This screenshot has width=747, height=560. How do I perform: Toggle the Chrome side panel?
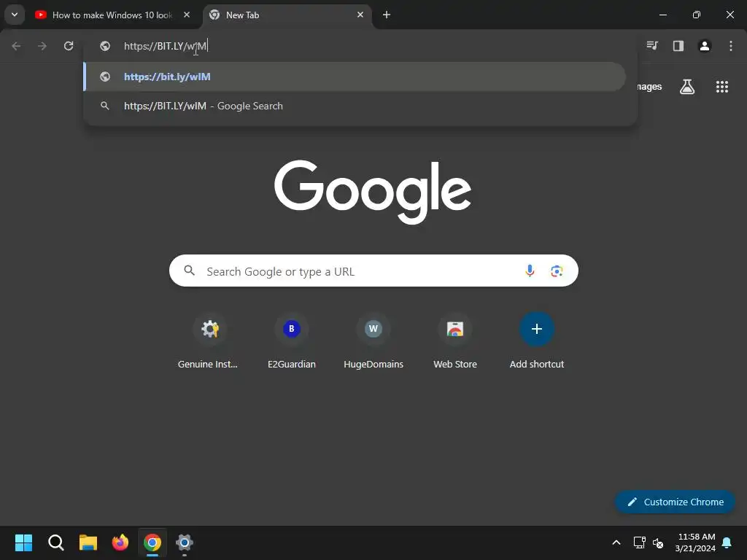click(678, 46)
